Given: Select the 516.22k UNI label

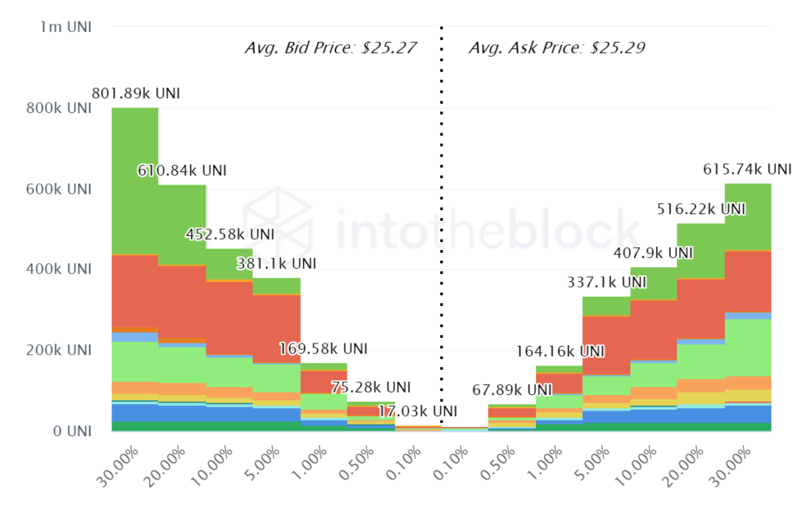Looking at the screenshot, I should pyautogui.click(x=701, y=209).
